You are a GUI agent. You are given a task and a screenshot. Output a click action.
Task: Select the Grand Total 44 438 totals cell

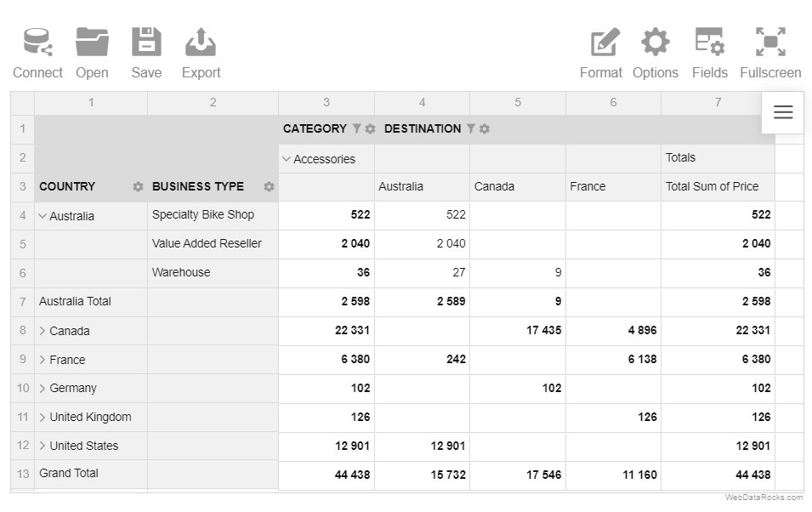tap(718, 475)
